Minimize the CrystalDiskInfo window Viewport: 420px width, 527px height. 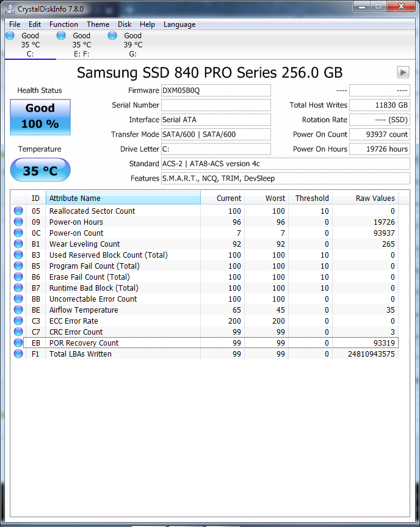362,6
